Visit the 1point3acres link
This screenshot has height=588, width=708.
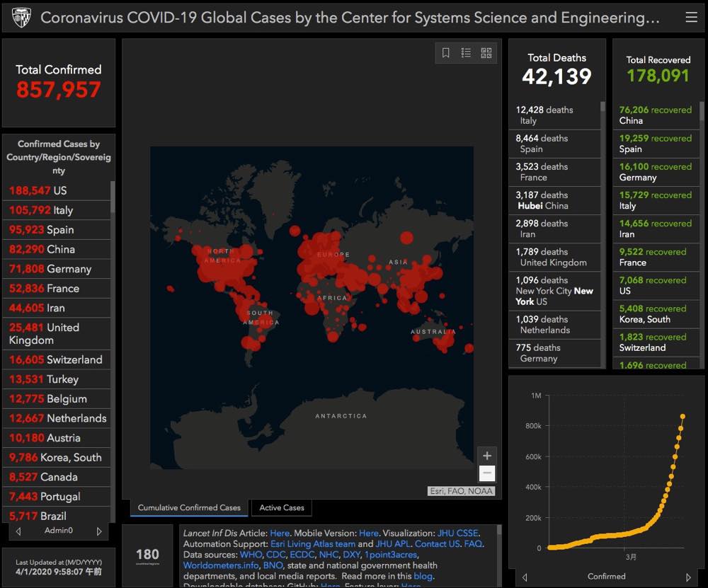click(390, 555)
